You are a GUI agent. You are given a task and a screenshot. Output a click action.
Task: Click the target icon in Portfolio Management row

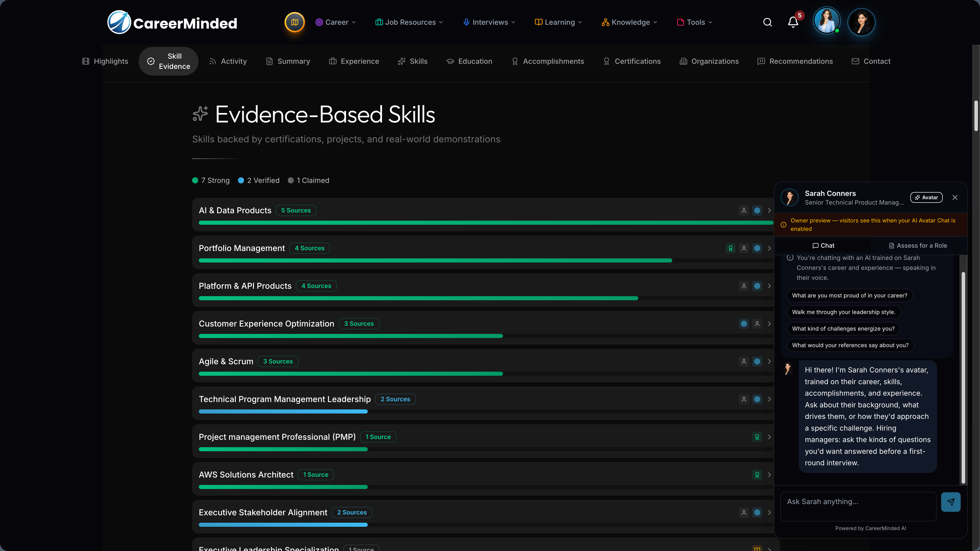757,248
